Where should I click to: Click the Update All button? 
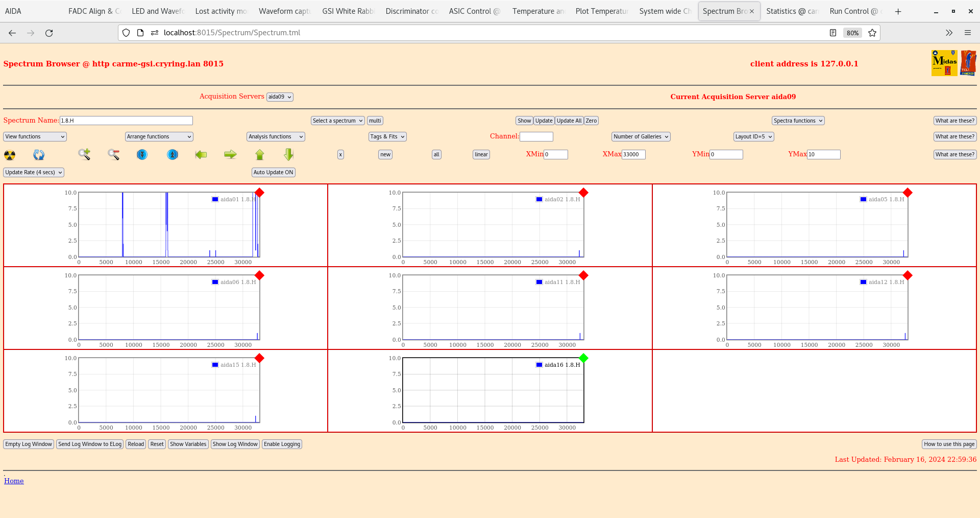click(x=569, y=121)
